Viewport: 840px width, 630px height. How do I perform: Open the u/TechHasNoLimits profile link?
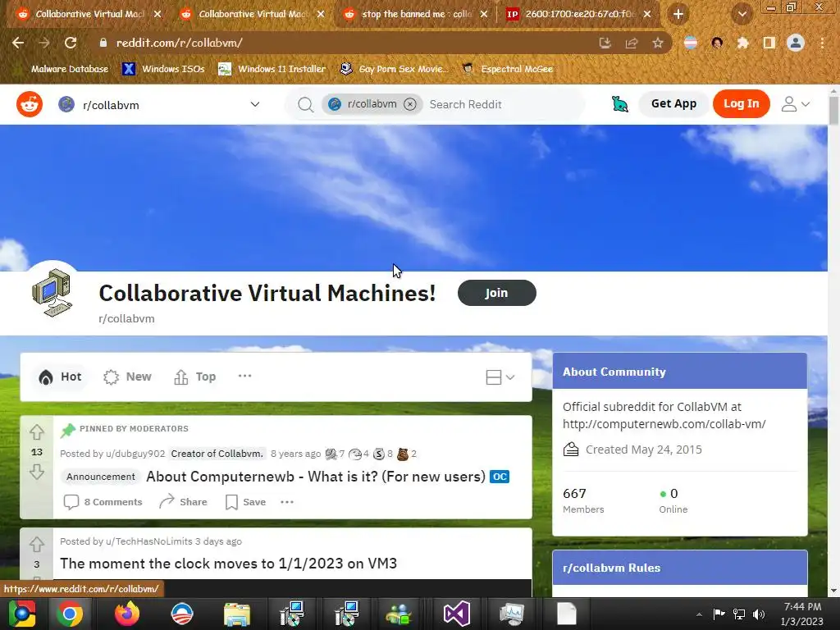tap(149, 541)
